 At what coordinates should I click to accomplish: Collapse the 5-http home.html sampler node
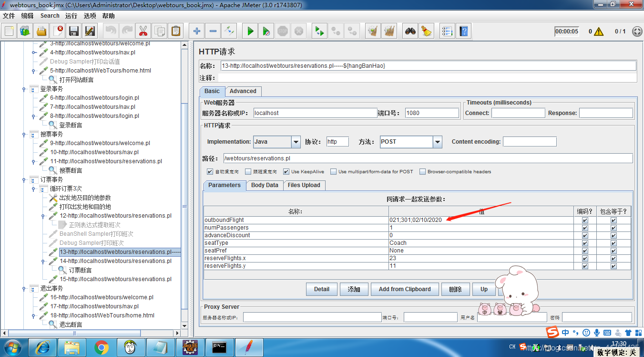point(33,71)
